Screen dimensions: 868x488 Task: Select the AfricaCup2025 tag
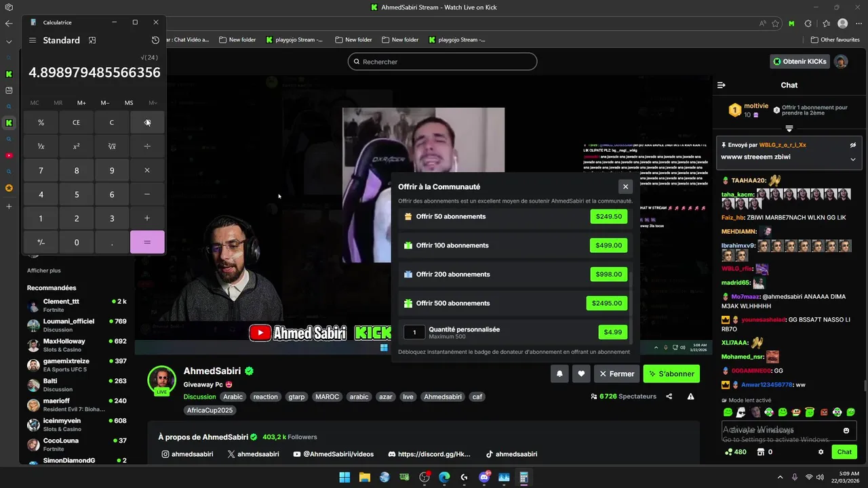point(210,410)
